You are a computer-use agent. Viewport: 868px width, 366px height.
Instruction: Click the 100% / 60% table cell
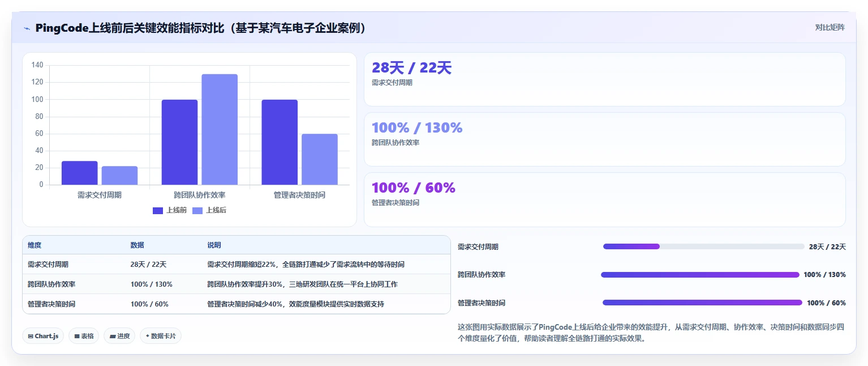coord(149,304)
